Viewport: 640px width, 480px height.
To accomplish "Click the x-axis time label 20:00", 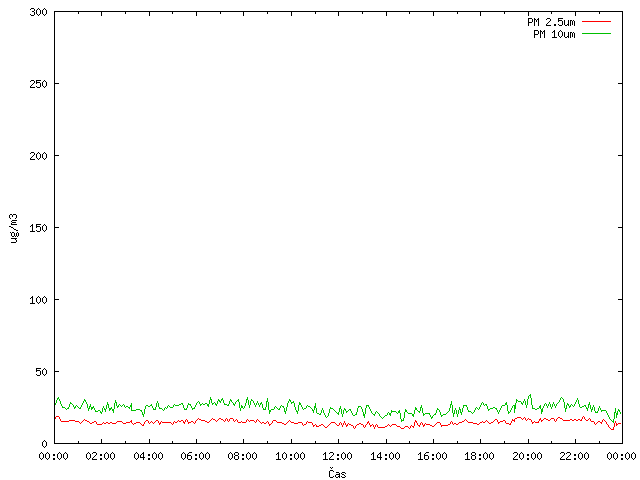I will tap(527, 456).
